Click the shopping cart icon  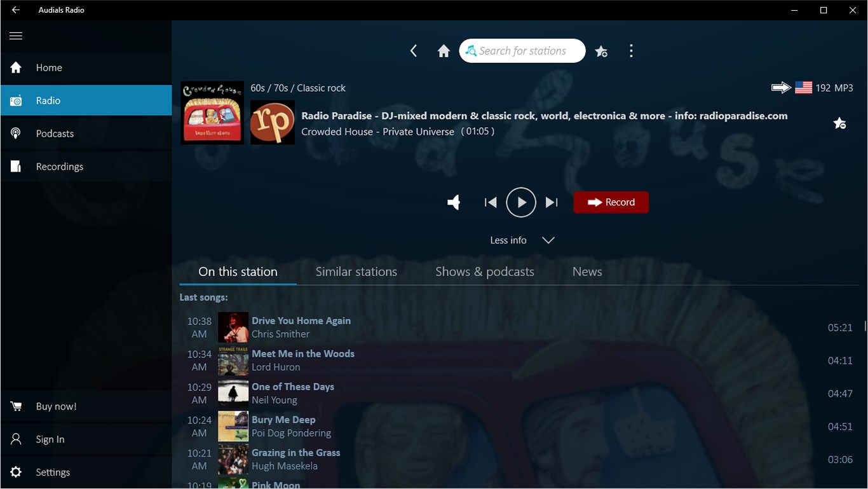click(x=16, y=406)
